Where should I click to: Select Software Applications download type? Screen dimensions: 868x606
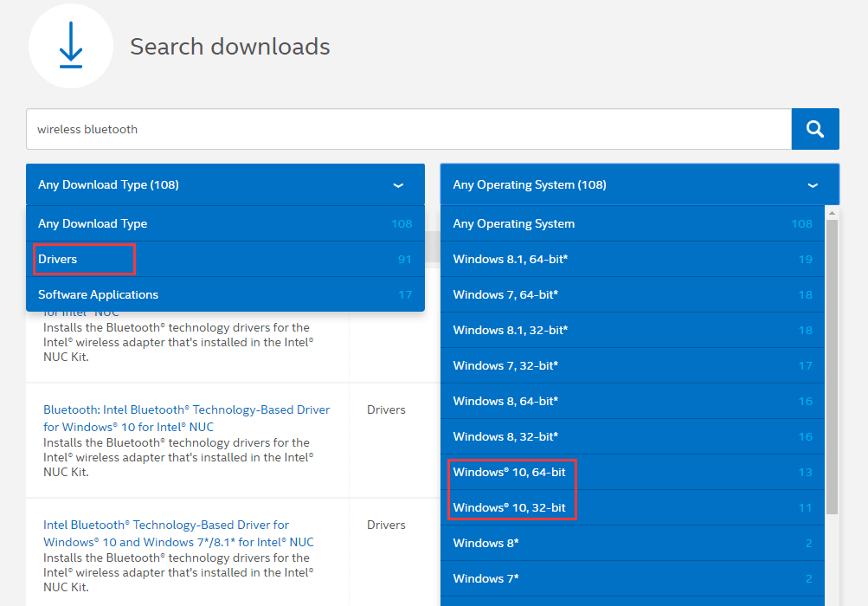[98, 294]
